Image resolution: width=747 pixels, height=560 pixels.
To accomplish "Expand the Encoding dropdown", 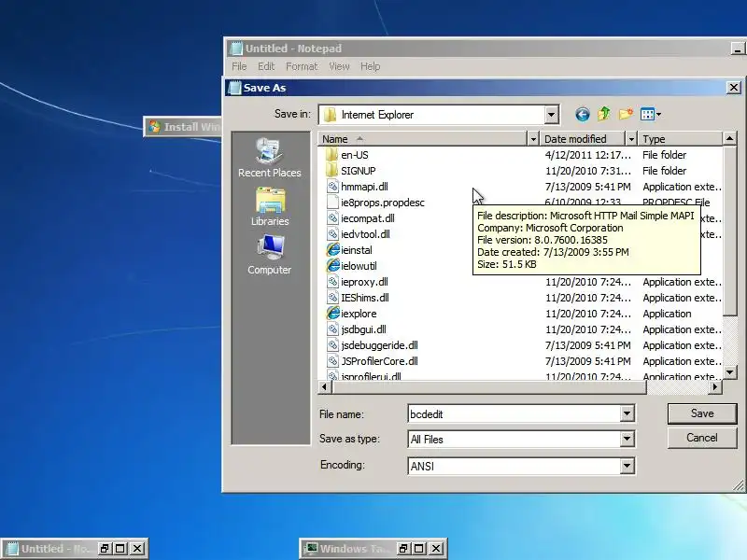I will [627, 466].
